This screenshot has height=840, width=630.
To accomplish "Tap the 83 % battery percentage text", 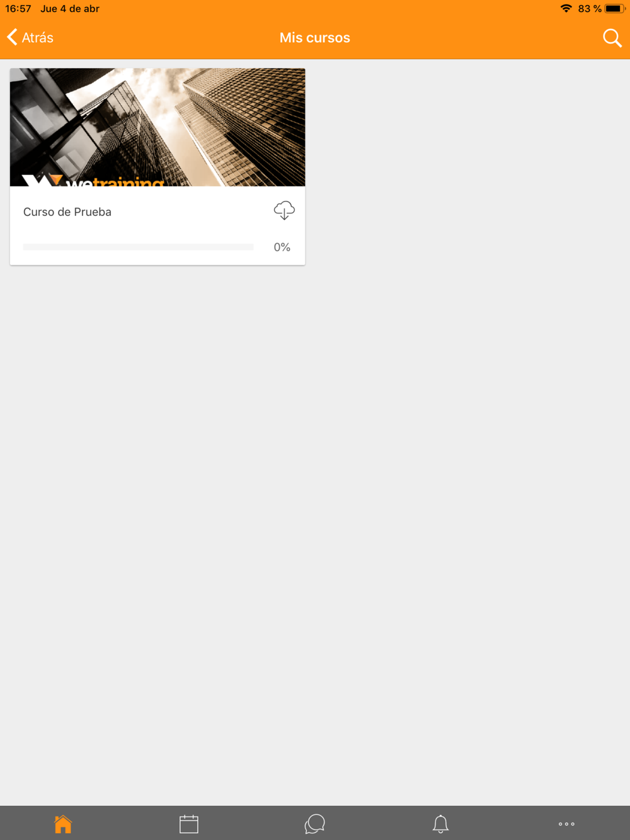I will 590,9.
